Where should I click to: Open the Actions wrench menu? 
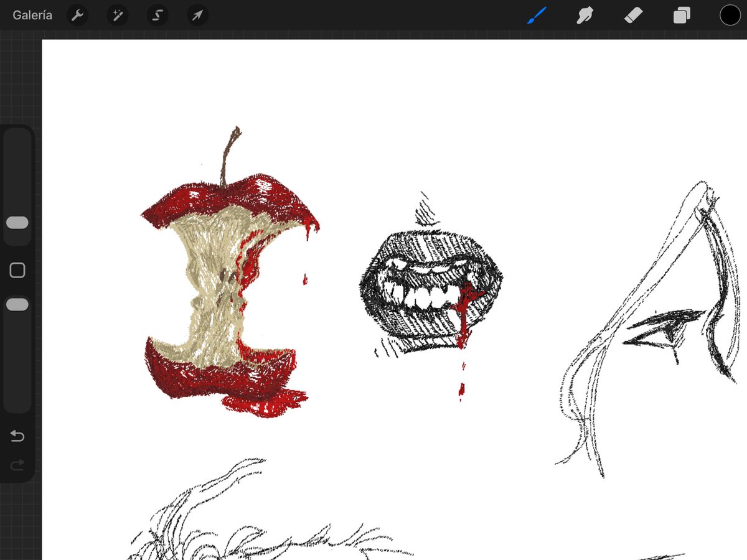77,15
